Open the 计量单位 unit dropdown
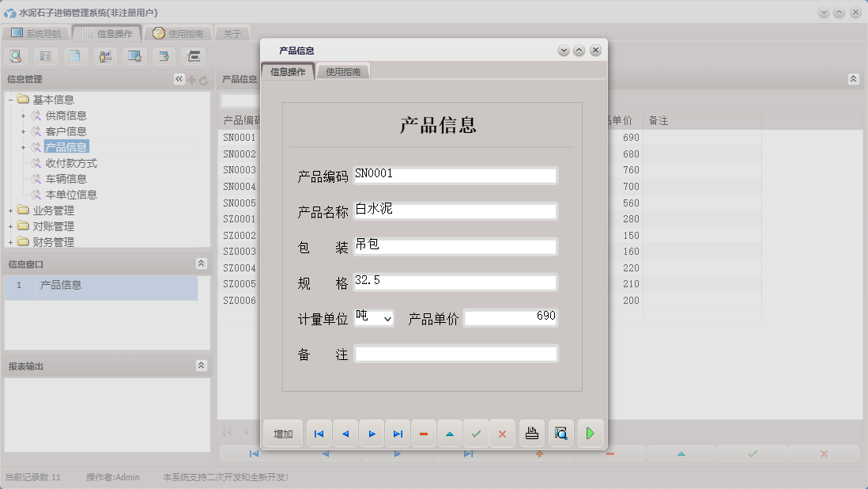868x489 pixels. [386, 318]
